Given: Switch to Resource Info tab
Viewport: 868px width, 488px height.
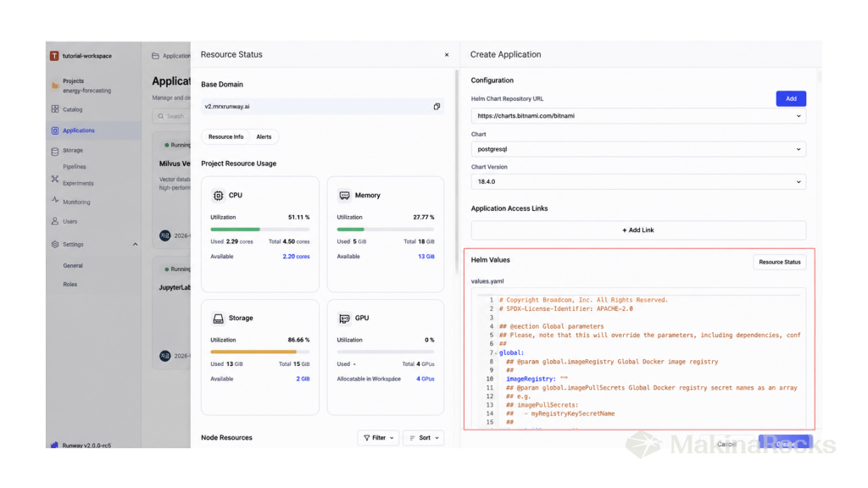Looking at the screenshot, I should coord(225,136).
